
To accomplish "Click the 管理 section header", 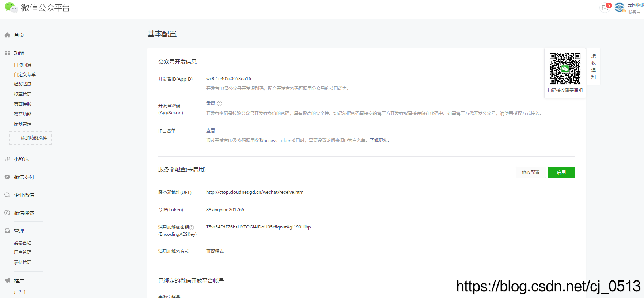I will [x=19, y=231].
